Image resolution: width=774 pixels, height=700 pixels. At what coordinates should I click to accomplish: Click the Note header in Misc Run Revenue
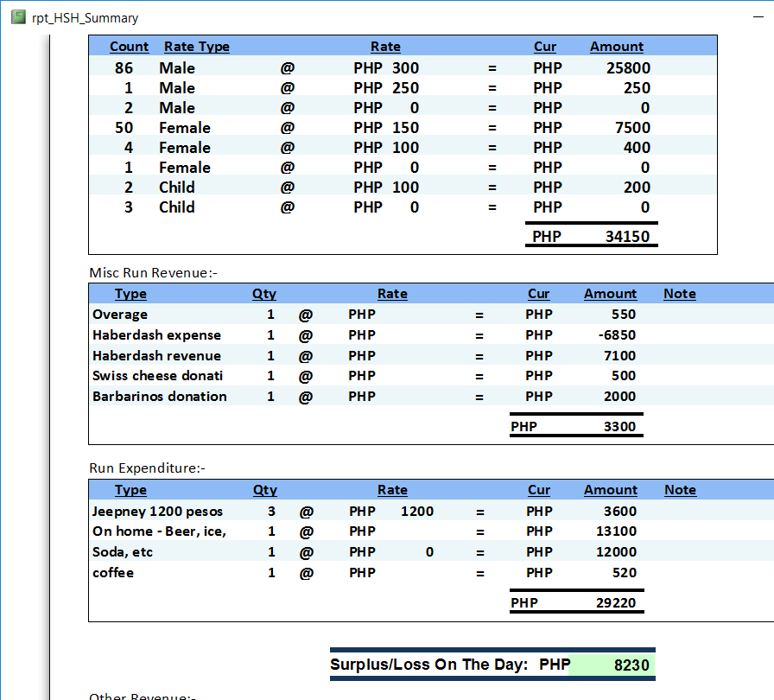click(679, 294)
